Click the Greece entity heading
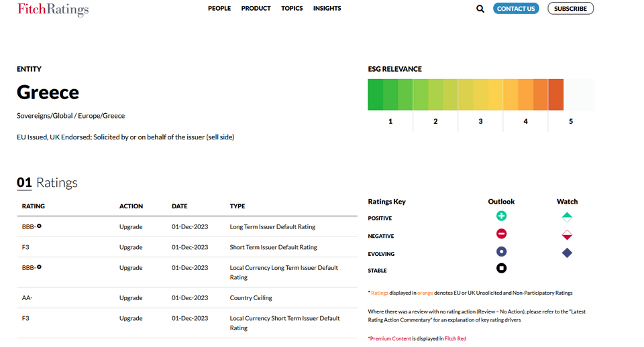Viewport: 644px width, 347px height. (x=48, y=92)
